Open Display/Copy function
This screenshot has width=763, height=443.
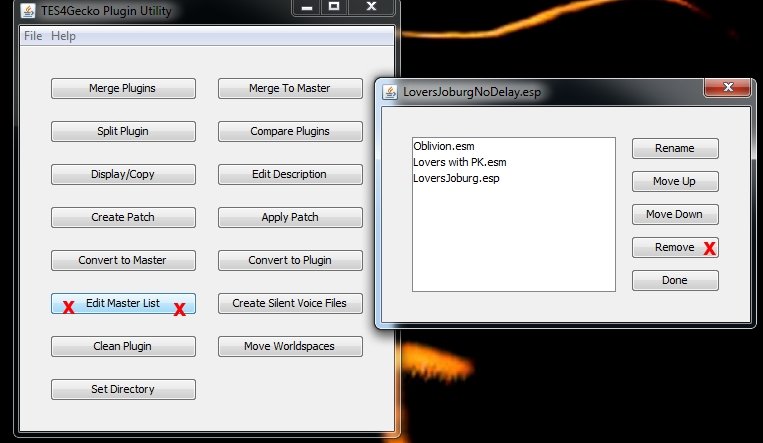(123, 174)
